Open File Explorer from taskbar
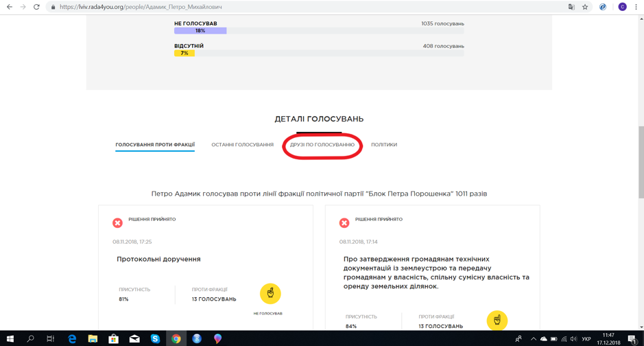644x346 pixels. click(x=93, y=338)
